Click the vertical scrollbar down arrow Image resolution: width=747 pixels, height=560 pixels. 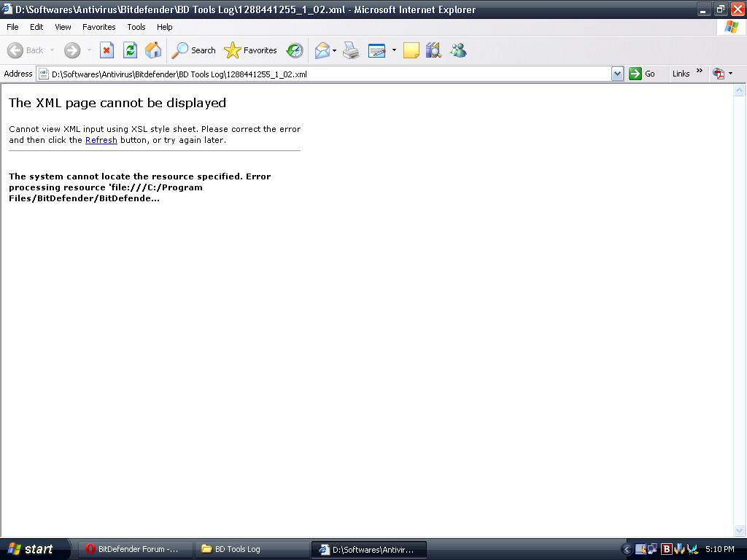(740, 530)
